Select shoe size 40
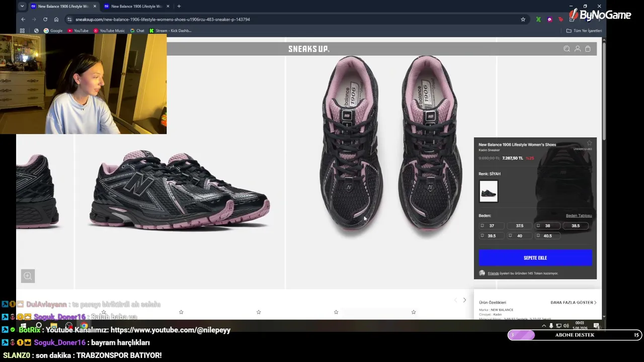The image size is (644, 362). pos(520,236)
